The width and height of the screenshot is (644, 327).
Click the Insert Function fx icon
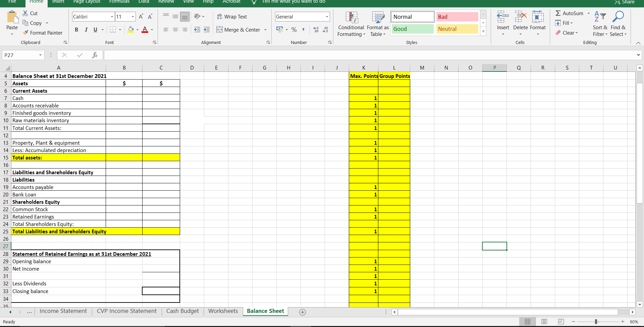pos(95,55)
